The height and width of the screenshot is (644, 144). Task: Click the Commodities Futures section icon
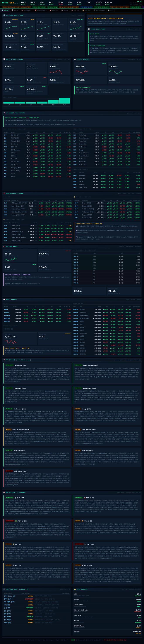click(4, 193)
